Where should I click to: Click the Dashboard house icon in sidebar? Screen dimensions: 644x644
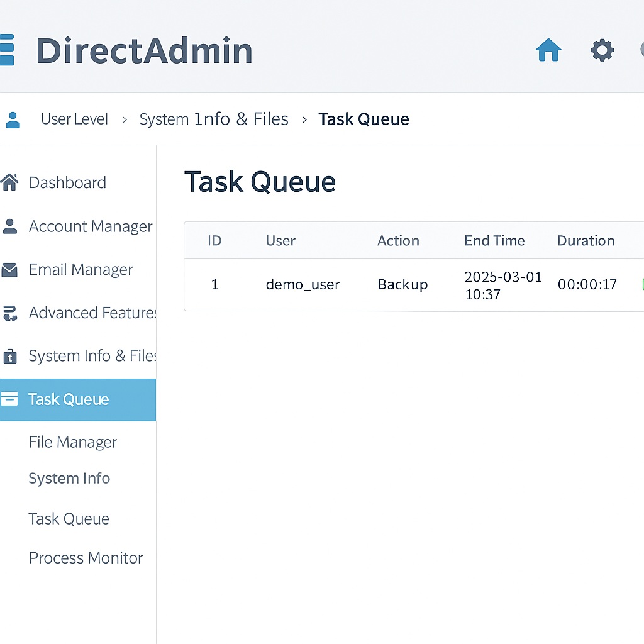(x=9, y=182)
